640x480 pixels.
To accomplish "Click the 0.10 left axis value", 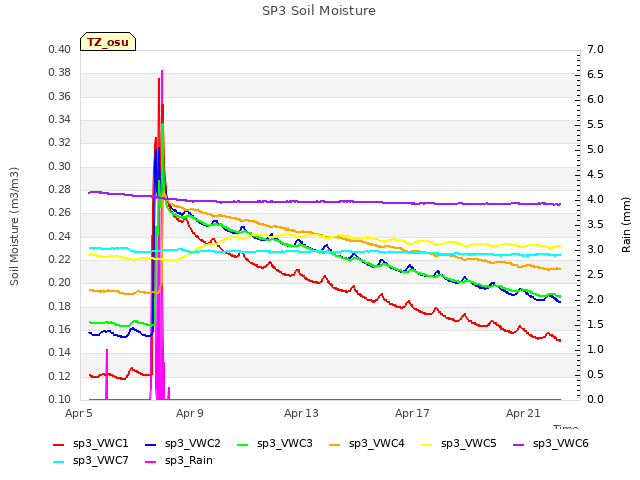I will [x=60, y=399].
